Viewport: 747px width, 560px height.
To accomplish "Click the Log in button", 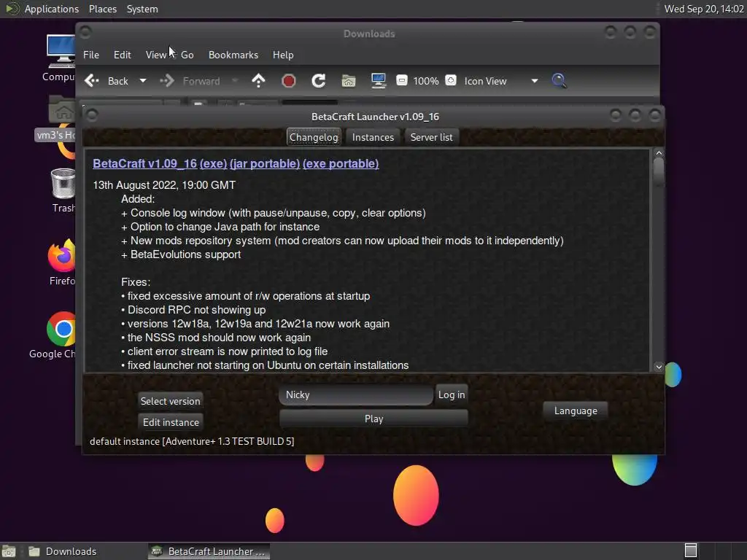I will click(x=451, y=394).
